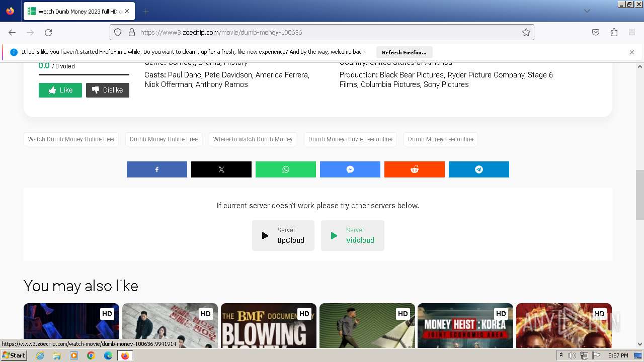Open the tray Action Center flag icon
Image resolution: width=644 pixels, height=362 pixels.
596,355
